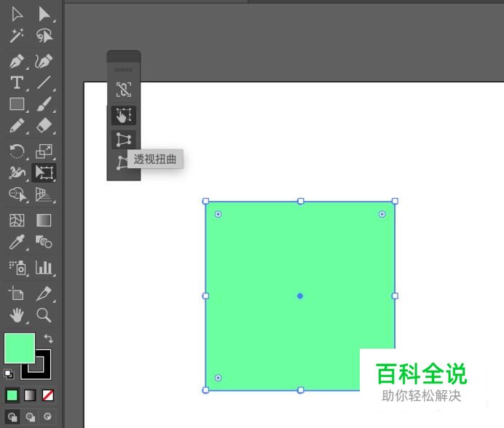Choose the Lasso tool
This screenshot has width=504, height=428.
(x=44, y=36)
